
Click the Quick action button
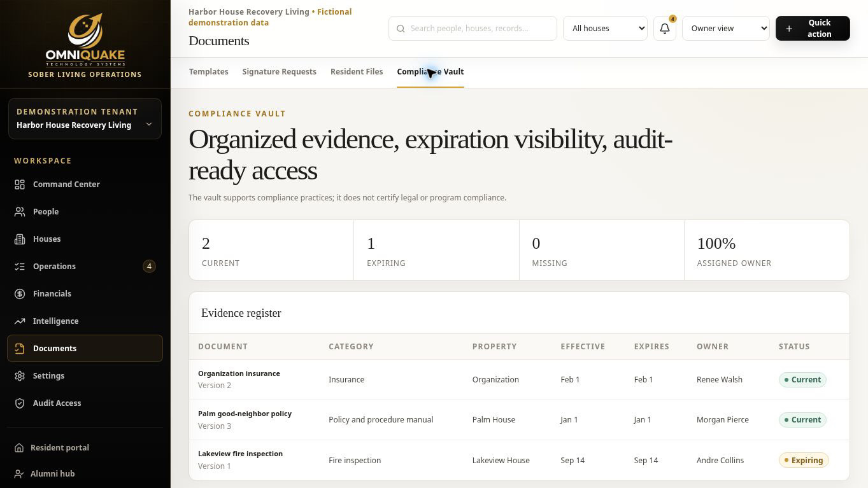(813, 29)
